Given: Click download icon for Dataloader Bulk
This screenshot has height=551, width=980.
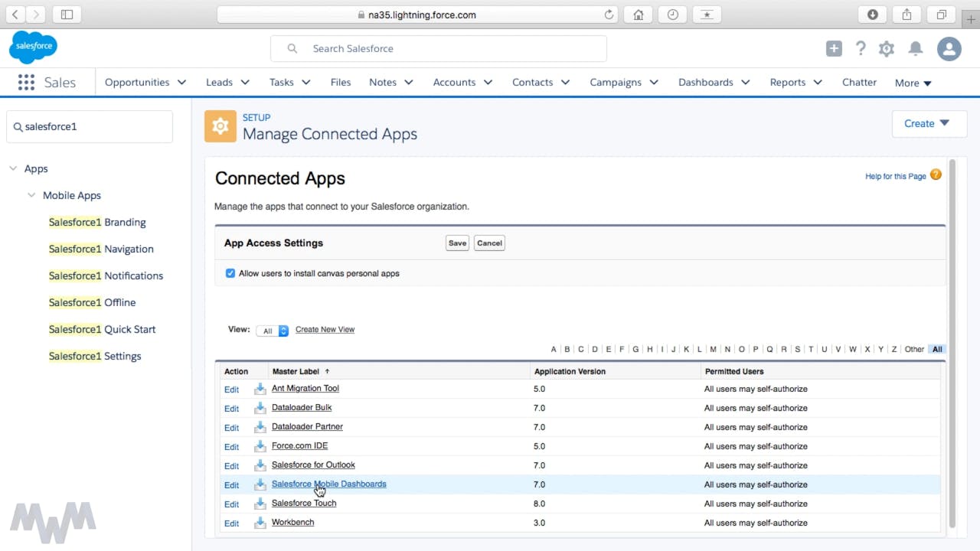Looking at the screenshot, I should tap(260, 408).
